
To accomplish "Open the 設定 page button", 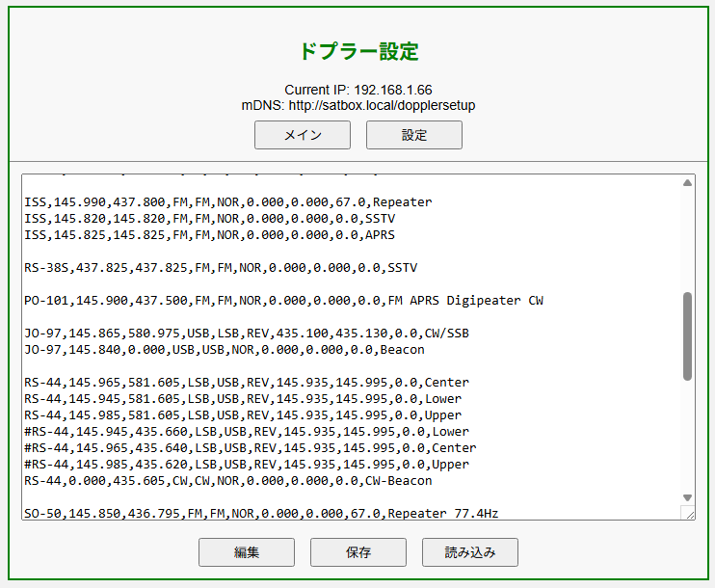I will point(414,135).
